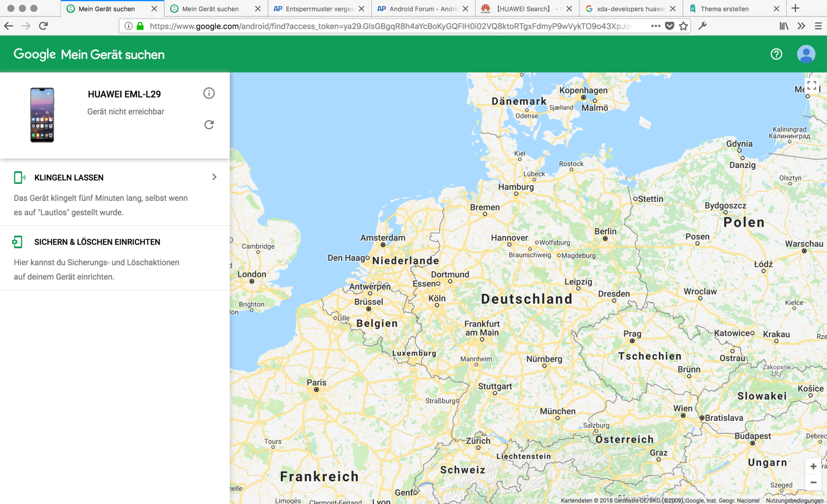827x504 pixels.
Task: Click Warschau on the map
Action: tap(804, 244)
